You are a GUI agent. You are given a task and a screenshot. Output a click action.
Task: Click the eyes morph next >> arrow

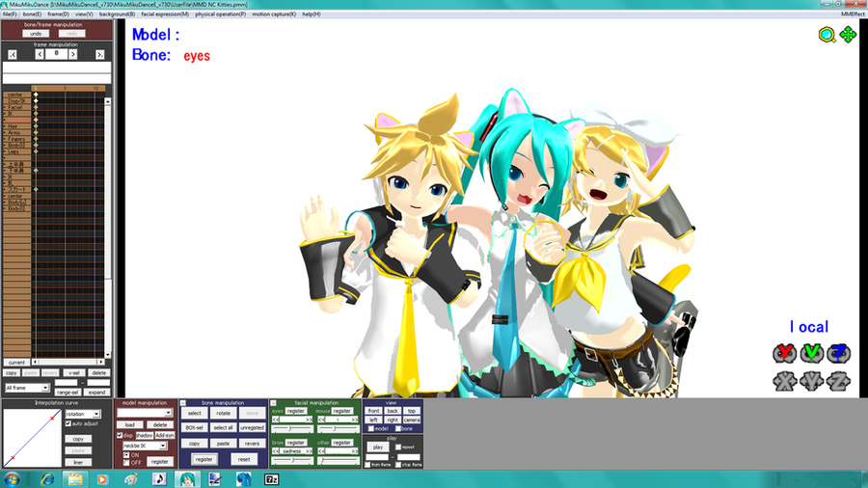tap(309, 420)
